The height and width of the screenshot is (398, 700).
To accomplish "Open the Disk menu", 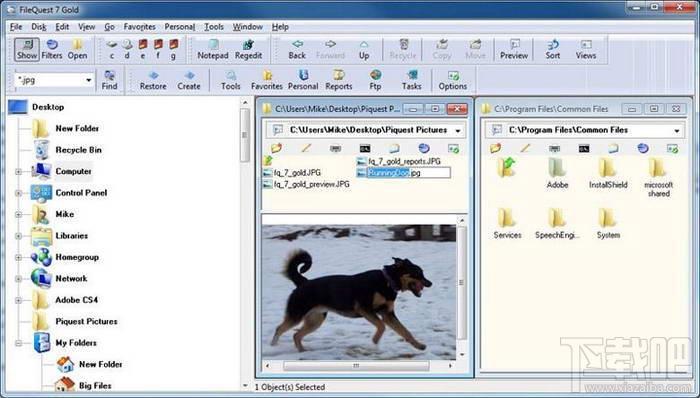I will click(x=39, y=27).
